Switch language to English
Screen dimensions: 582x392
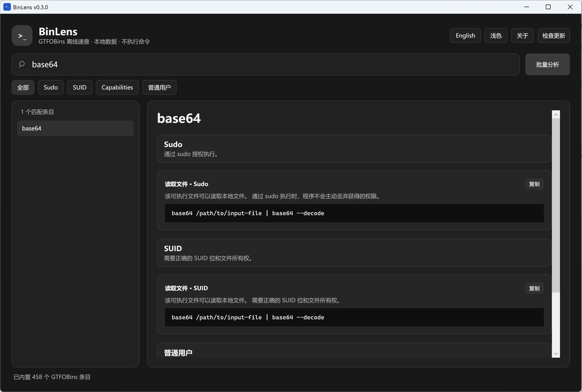[x=465, y=36]
